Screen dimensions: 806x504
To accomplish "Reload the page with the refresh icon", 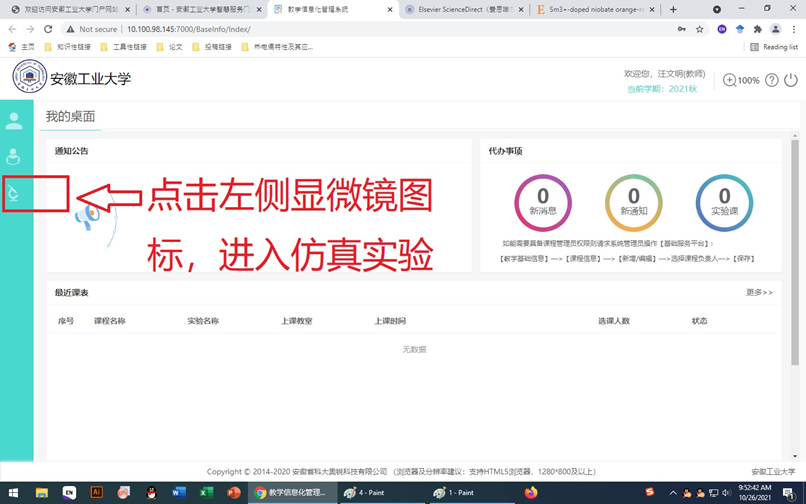I will tap(48, 29).
